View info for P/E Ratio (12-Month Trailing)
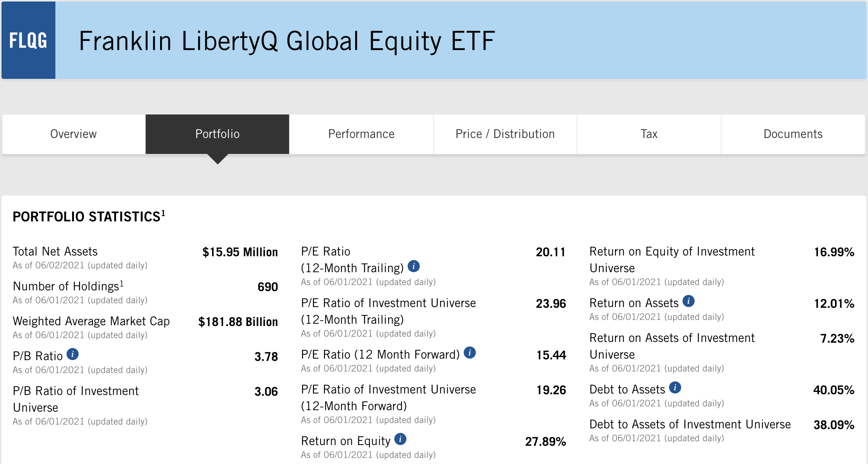The image size is (868, 464). point(414,266)
